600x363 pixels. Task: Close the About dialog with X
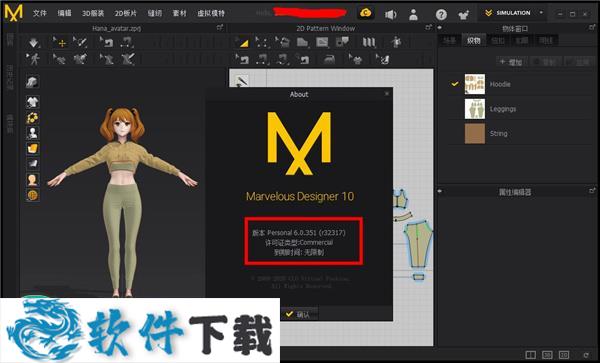pos(387,93)
